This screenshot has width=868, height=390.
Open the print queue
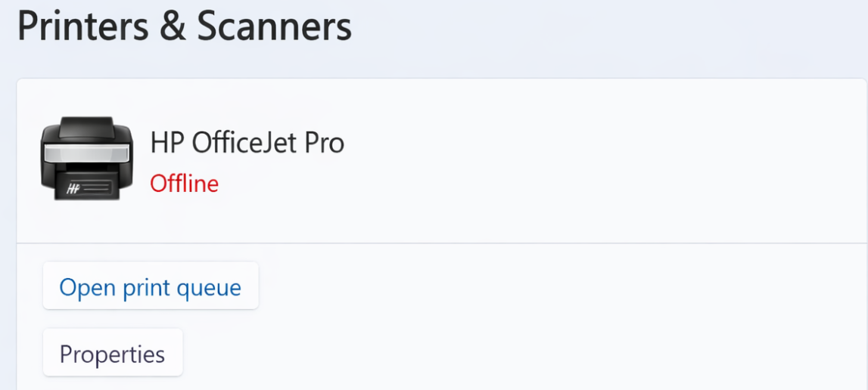tap(151, 286)
